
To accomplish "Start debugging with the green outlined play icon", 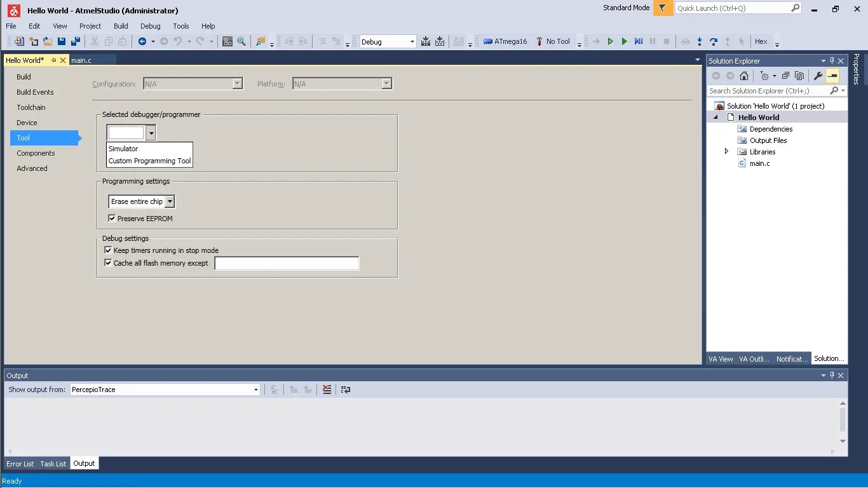I will click(610, 41).
